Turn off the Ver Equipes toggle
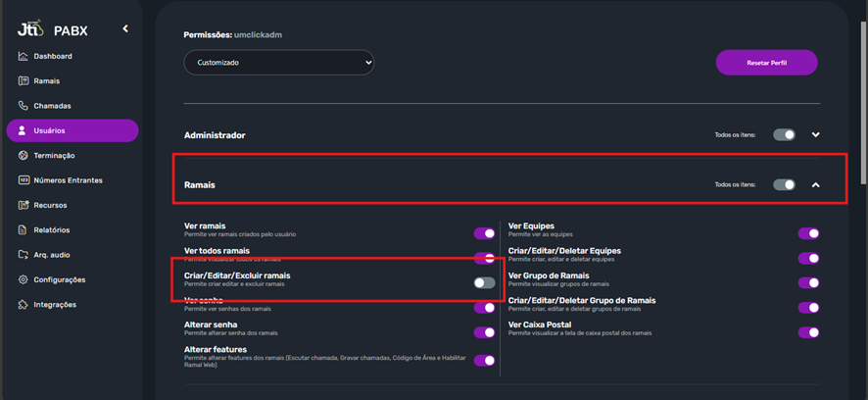 [808, 233]
